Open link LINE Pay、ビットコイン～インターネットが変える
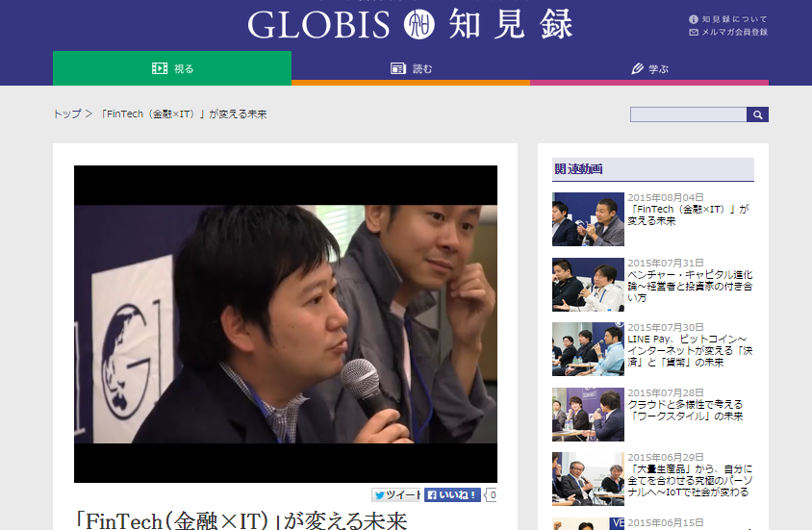 pyautogui.click(x=690, y=350)
